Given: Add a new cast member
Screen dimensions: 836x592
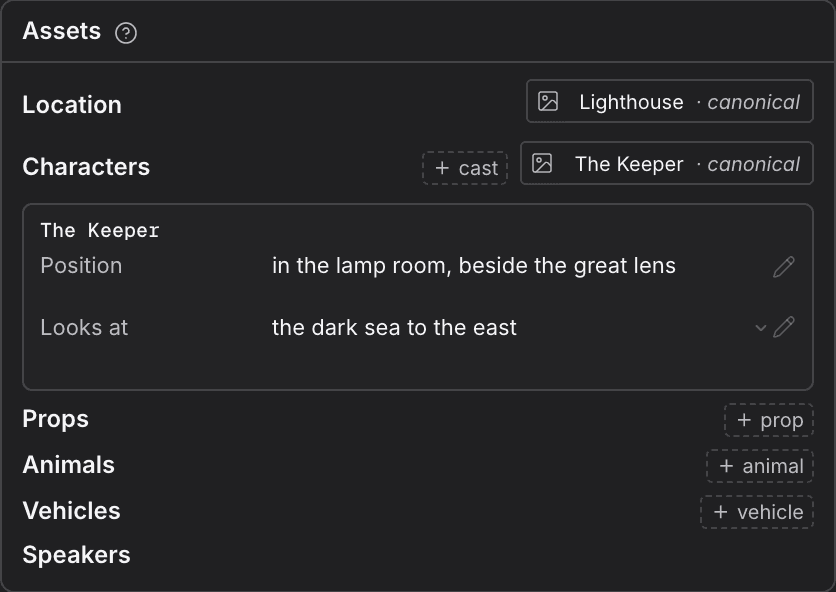Looking at the screenshot, I should pyautogui.click(x=465, y=168).
